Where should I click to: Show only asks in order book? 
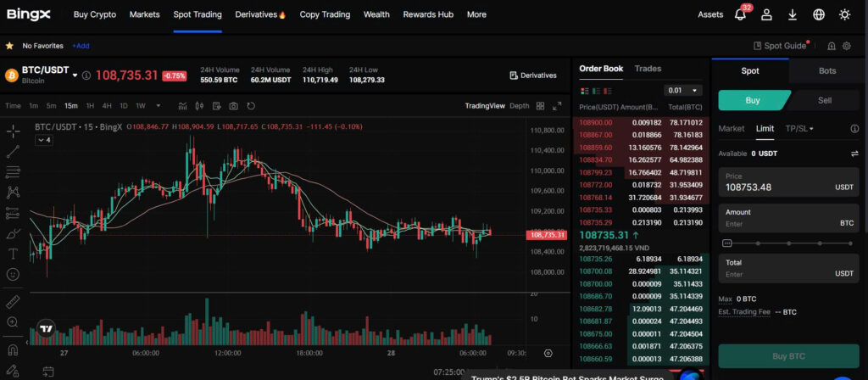[x=608, y=91]
